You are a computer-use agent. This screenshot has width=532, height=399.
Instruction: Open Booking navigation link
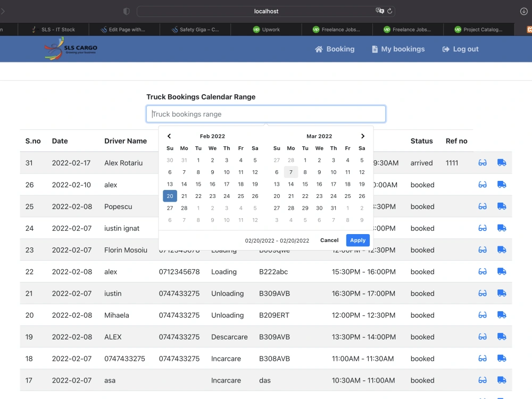point(335,49)
